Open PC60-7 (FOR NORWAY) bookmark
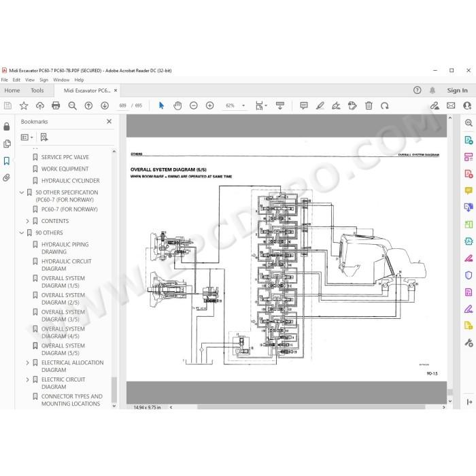The image size is (476, 476). (x=69, y=209)
